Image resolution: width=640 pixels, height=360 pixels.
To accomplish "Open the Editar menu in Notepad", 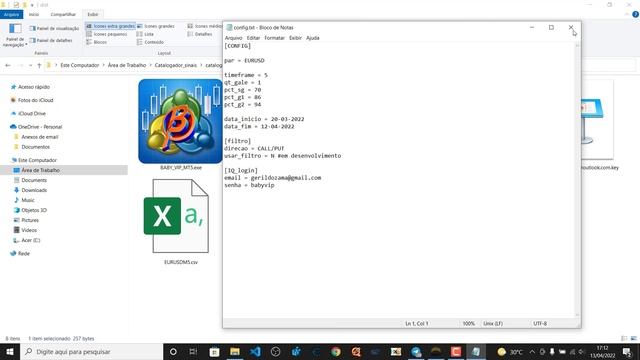I will 253,38.
